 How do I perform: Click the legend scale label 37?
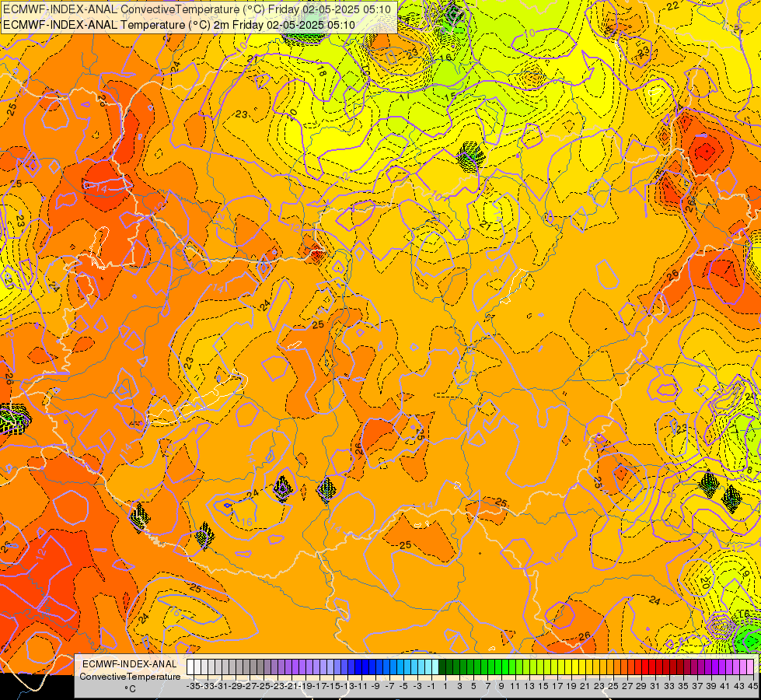point(697,686)
